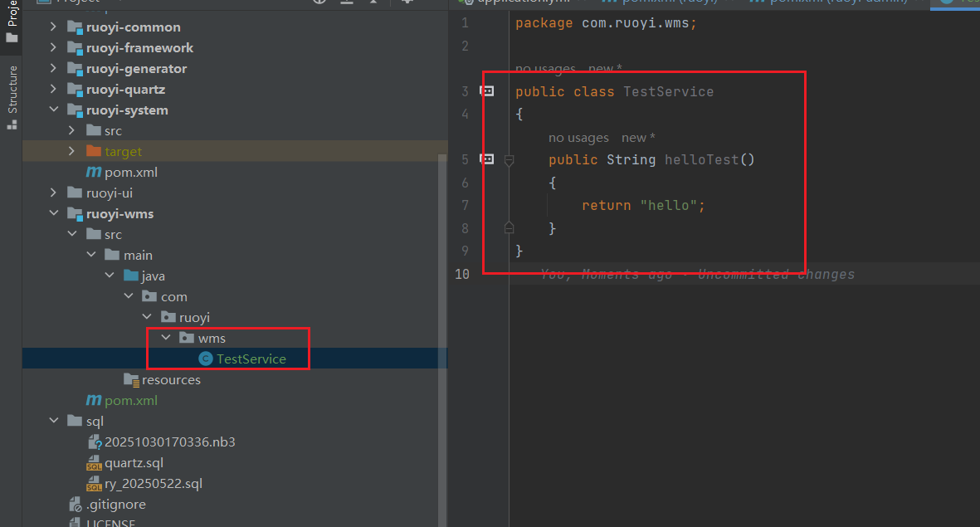Click the "hello" string literal
This screenshot has width=980, height=527.
[x=668, y=206]
